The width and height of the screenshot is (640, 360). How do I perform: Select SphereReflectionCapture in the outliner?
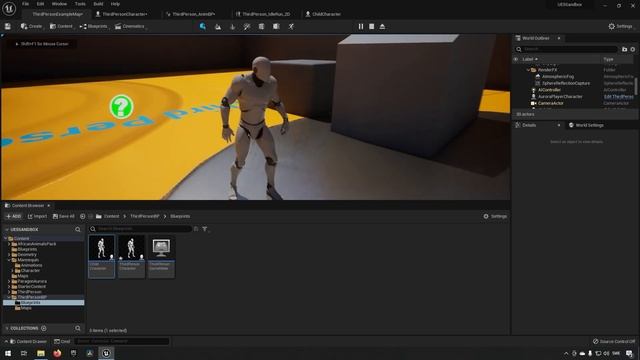(566, 83)
